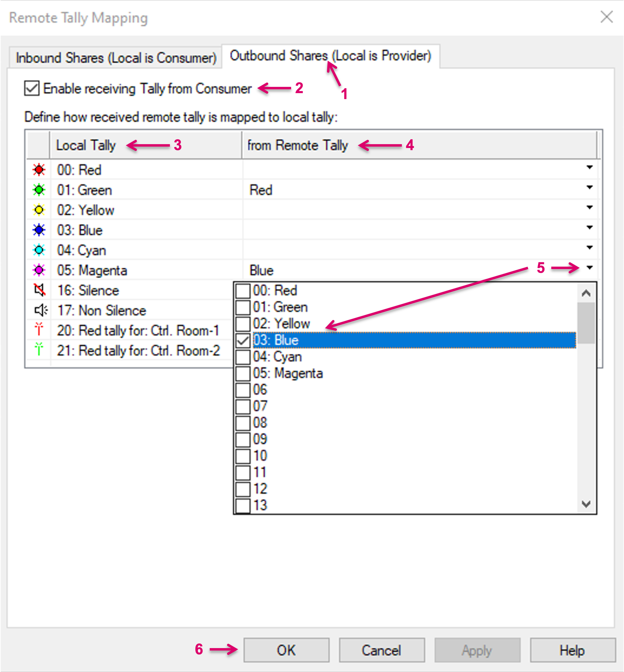Switch to Inbound Shares (Local is Consumer) tab
The image size is (624, 672).
[116, 58]
